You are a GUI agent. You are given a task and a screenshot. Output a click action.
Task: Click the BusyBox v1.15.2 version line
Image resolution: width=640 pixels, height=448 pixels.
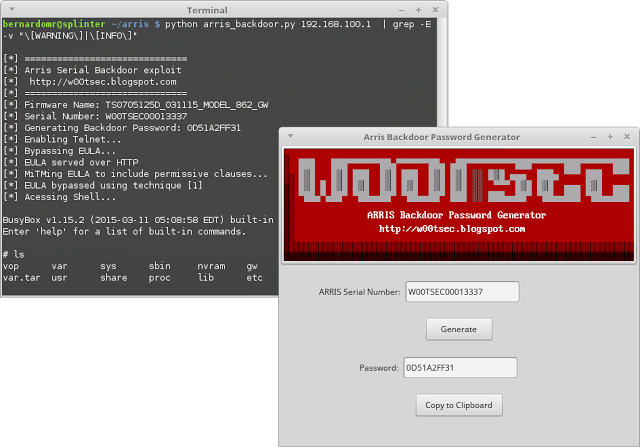pyautogui.click(x=138, y=220)
